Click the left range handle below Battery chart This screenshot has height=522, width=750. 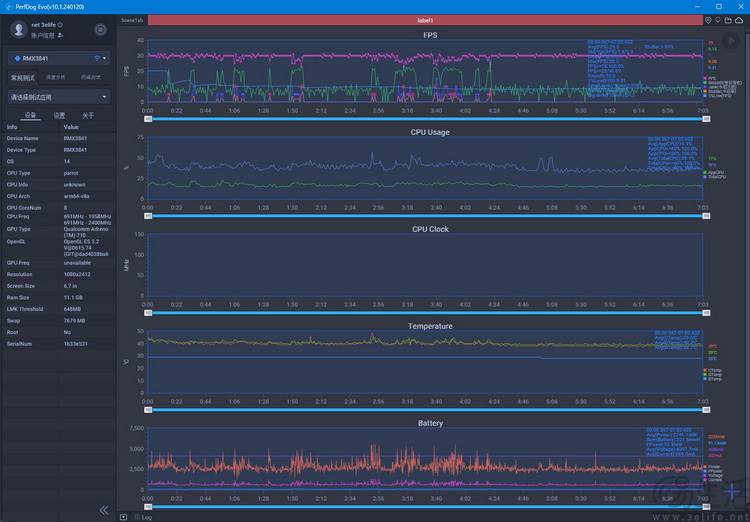point(148,507)
